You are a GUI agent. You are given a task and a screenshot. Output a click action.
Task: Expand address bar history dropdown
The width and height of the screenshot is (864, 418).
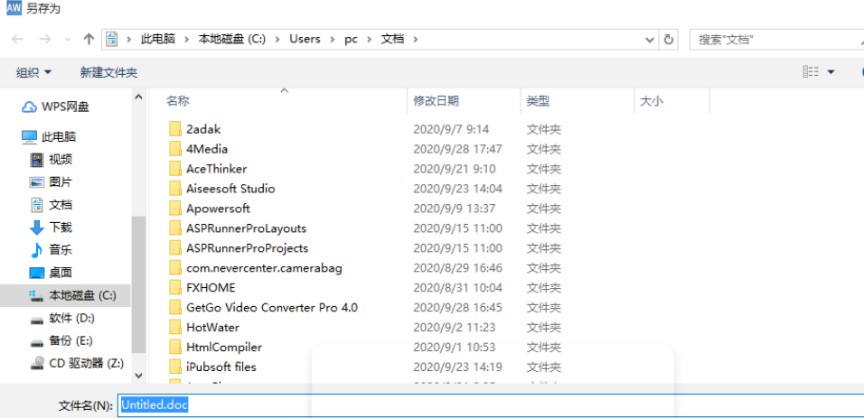coord(650,40)
